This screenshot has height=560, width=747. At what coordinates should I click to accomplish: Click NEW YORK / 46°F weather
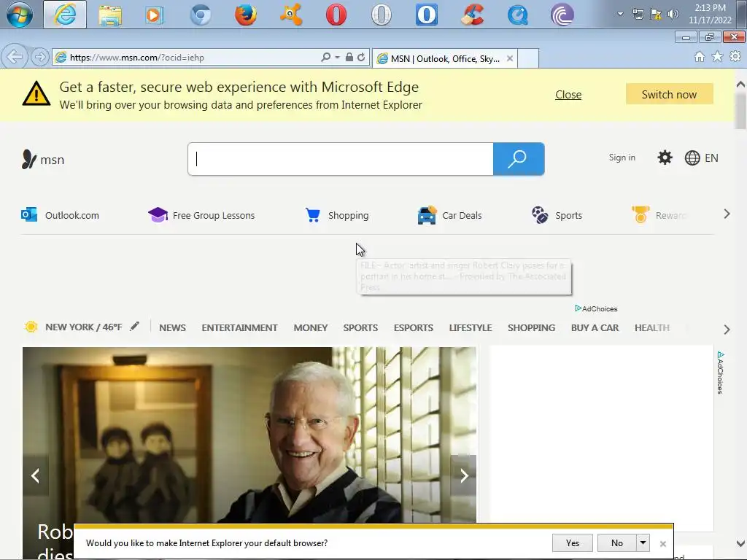click(83, 327)
